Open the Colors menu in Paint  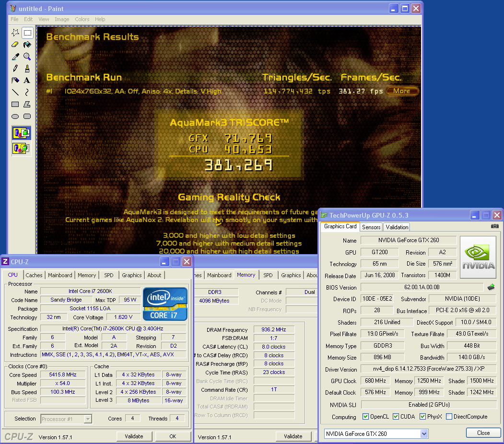82,19
